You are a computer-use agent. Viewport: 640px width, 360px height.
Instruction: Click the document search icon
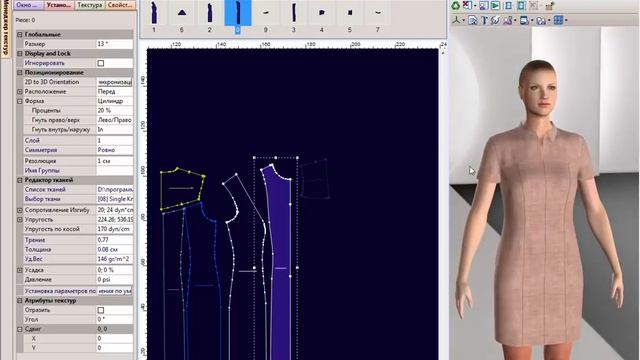click(473, 20)
